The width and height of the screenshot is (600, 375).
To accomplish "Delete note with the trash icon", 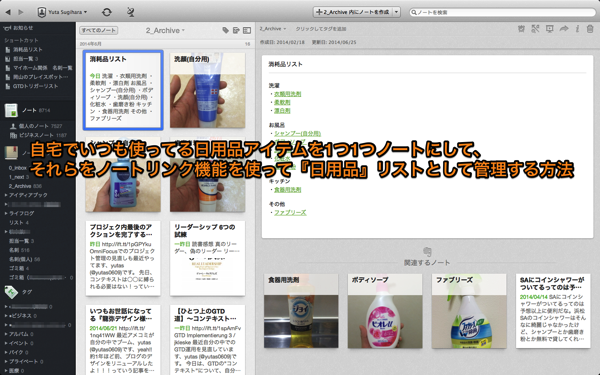I will point(590,29).
